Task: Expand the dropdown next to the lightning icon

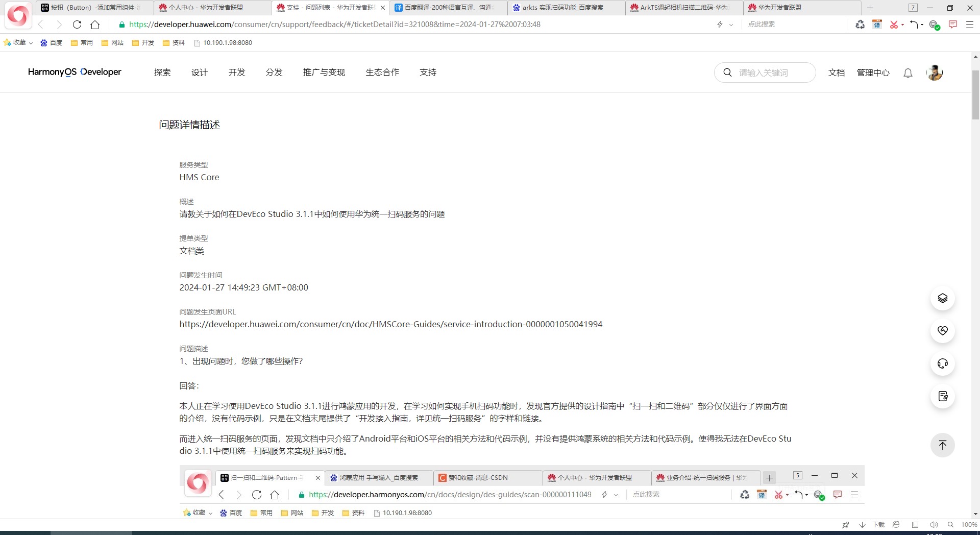Action: (x=731, y=25)
